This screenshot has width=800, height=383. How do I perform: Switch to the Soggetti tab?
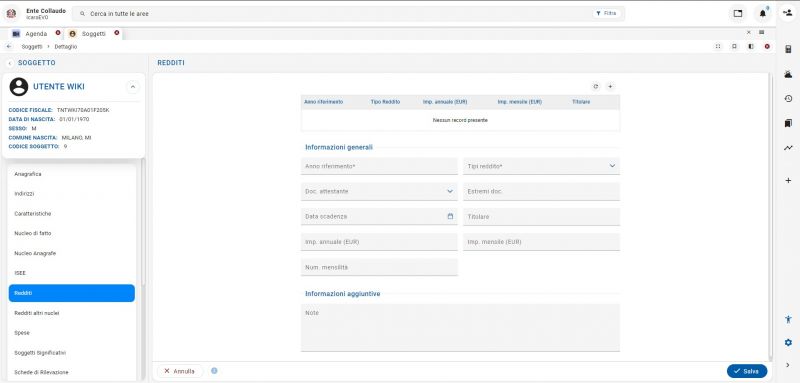93,34
